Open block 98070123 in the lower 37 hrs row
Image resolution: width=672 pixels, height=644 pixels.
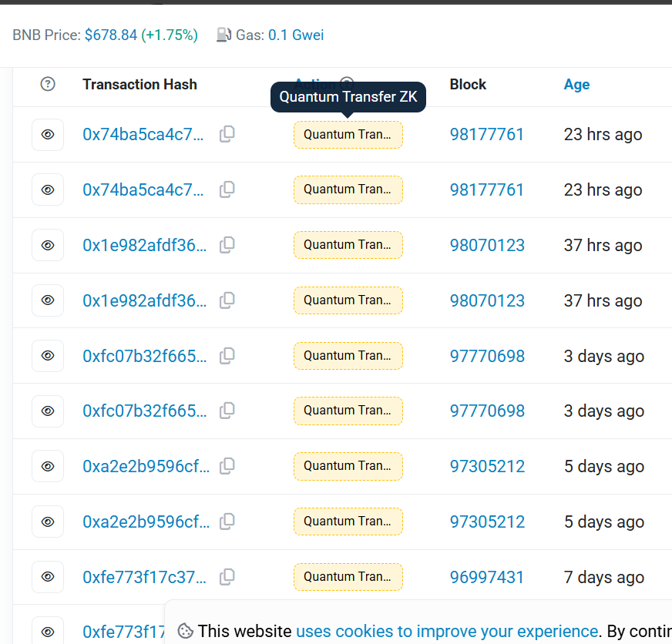point(487,300)
